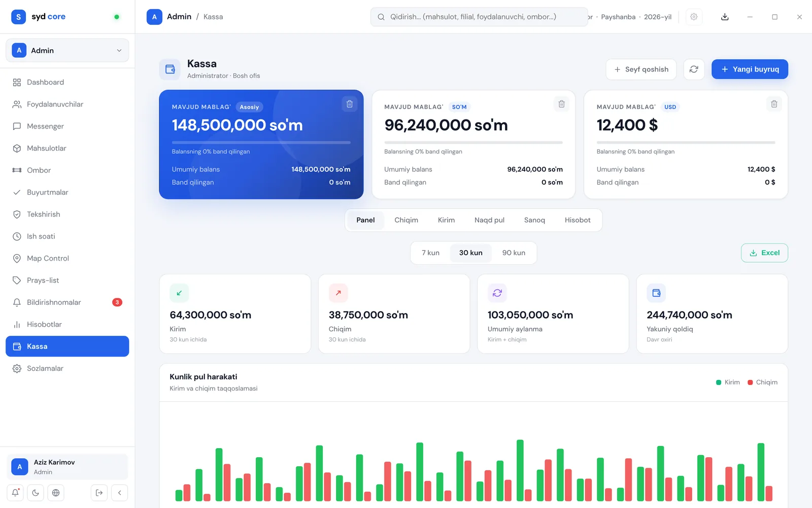Open Tekshirish section
The width and height of the screenshot is (812, 508).
pyautogui.click(x=67, y=214)
